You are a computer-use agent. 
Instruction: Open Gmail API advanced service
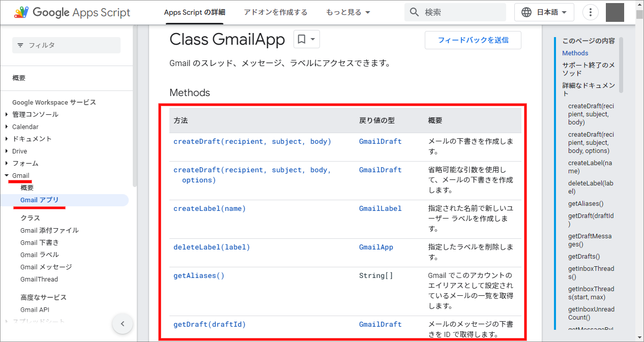click(x=35, y=309)
